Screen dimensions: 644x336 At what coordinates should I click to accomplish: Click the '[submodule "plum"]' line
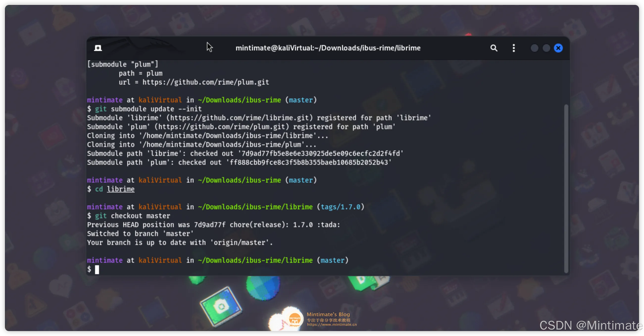point(123,65)
